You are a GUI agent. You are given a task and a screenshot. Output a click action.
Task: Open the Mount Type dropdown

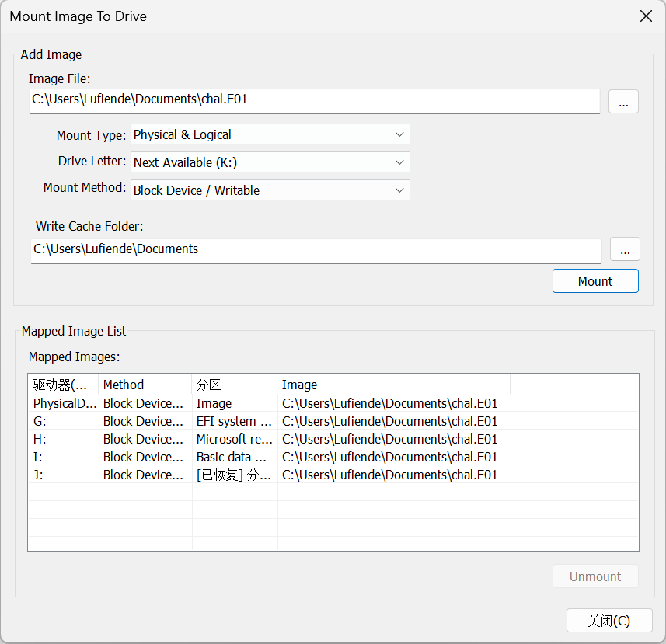(270, 134)
